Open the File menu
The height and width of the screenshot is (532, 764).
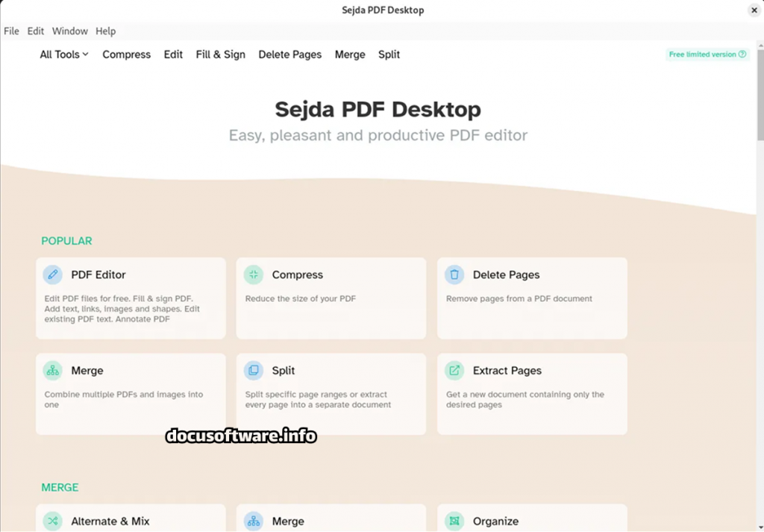11,31
